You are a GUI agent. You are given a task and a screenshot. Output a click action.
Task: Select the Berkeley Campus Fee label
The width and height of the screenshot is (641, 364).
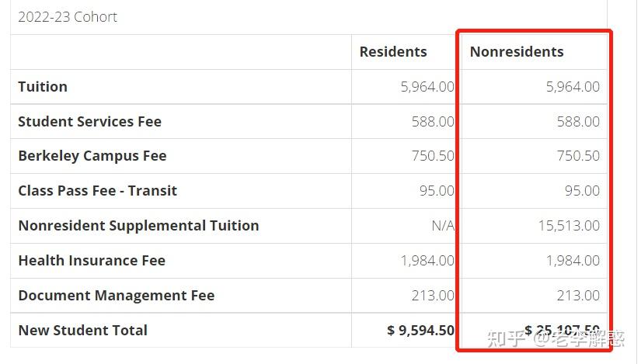(x=92, y=156)
